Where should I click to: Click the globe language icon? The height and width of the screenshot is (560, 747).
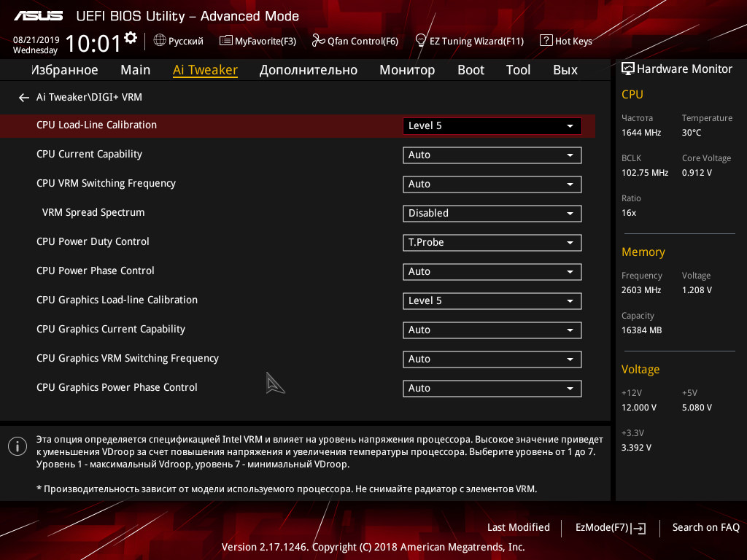160,41
